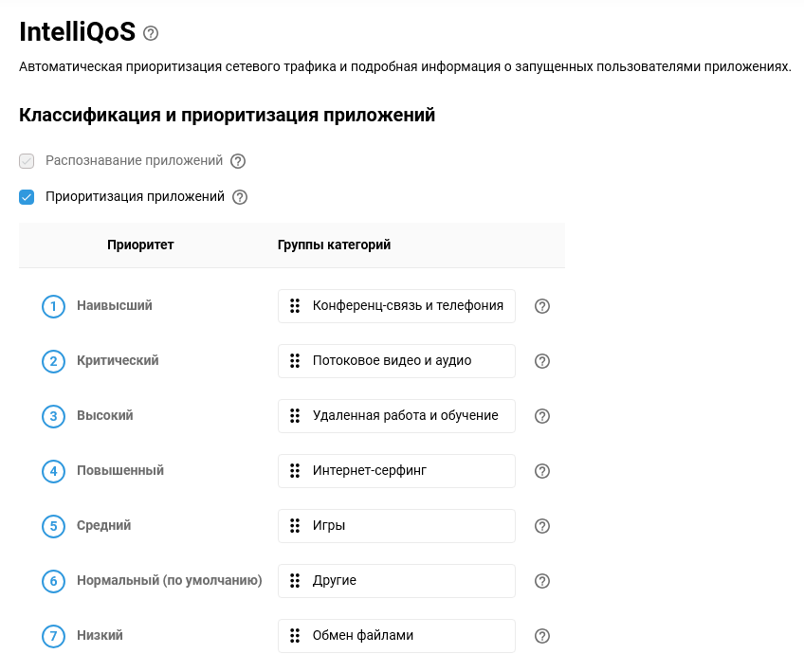Show help for Обмен файлами group
The height and width of the screenshot is (672, 804).
tap(542, 636)
